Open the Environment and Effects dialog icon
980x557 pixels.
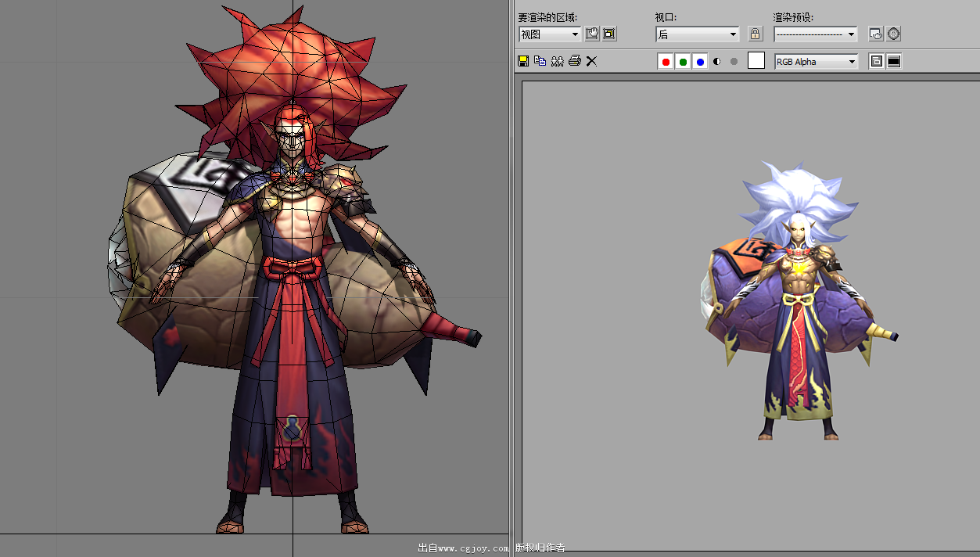click(x=894, y=34)
